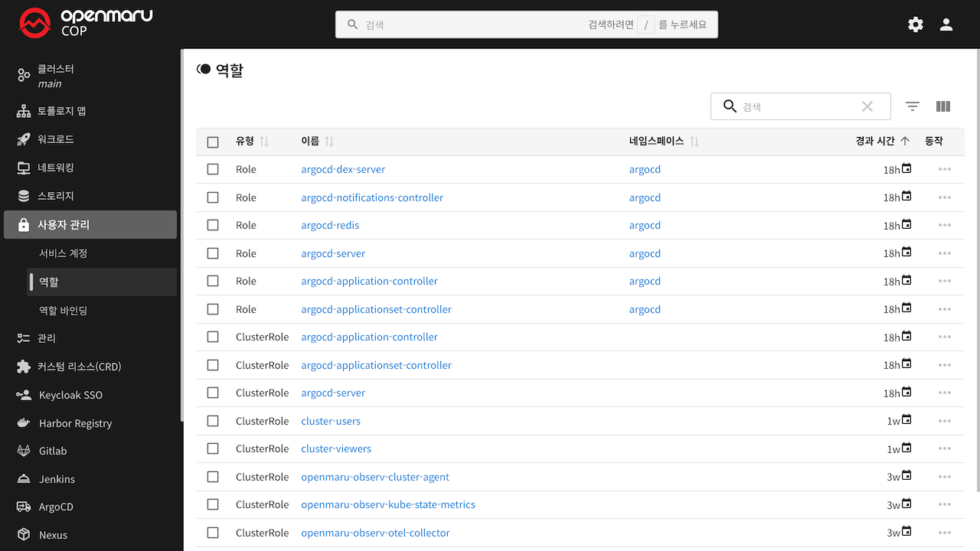
Task: Open the column layout icon
Action: (x=943, y=106)
